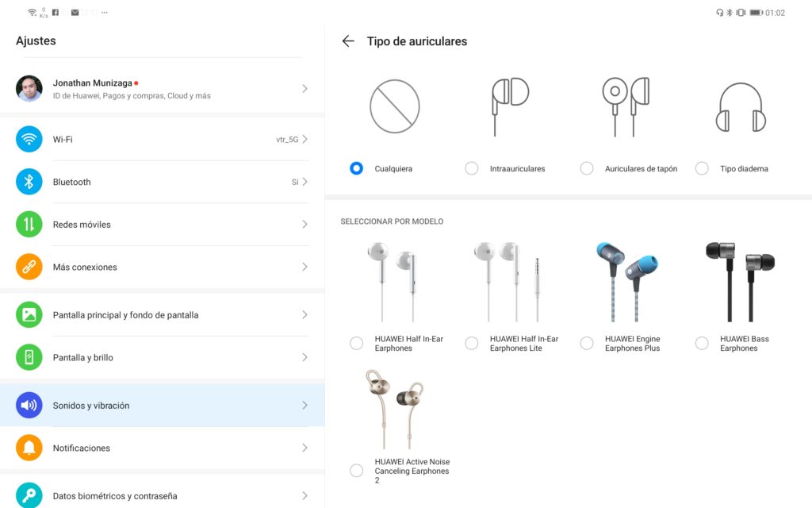This screenshot has height=508, width=812.
Task: Open Redes móviles green icon
Action: point(29,224)
